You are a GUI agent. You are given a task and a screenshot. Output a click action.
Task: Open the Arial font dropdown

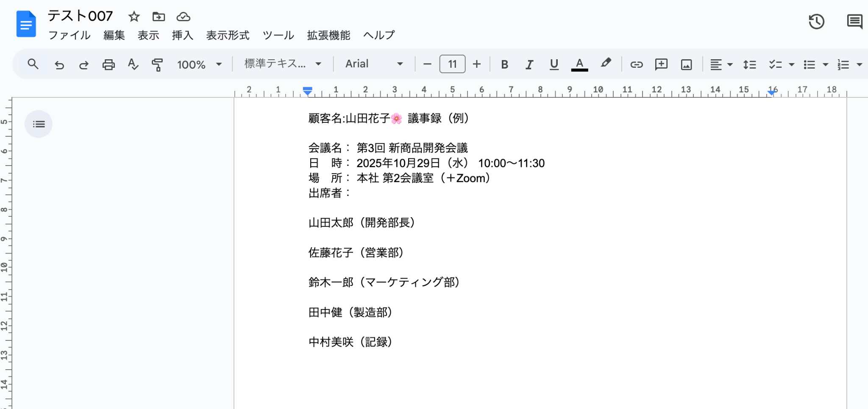point(373,64)
